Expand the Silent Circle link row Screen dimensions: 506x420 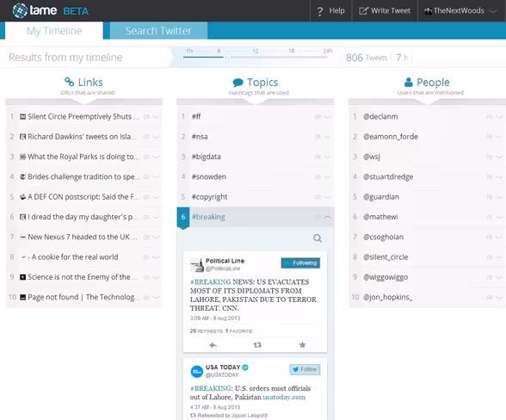tap(156, 117)
